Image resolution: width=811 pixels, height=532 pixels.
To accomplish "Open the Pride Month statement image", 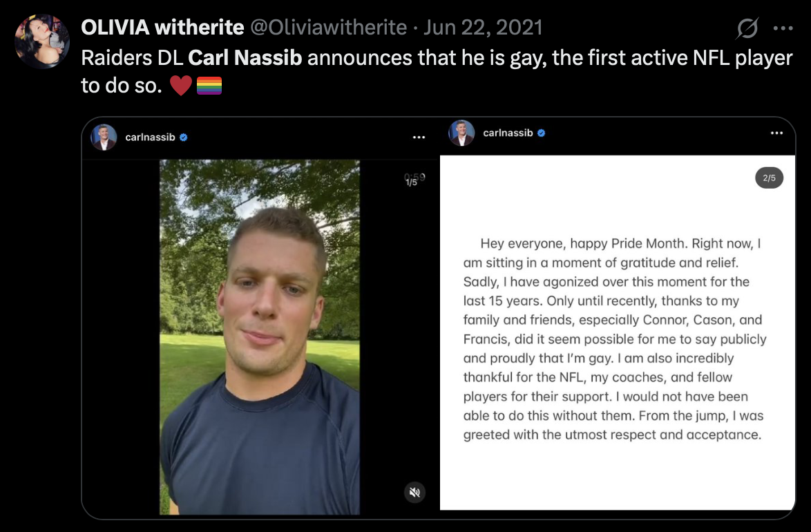I will [x=618, y=333].
